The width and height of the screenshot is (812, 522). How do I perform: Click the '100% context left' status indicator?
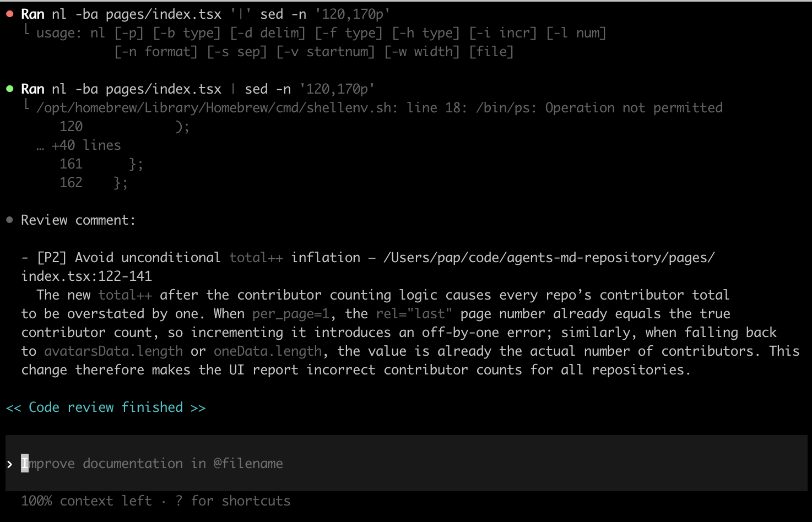[x=86, y=501]
